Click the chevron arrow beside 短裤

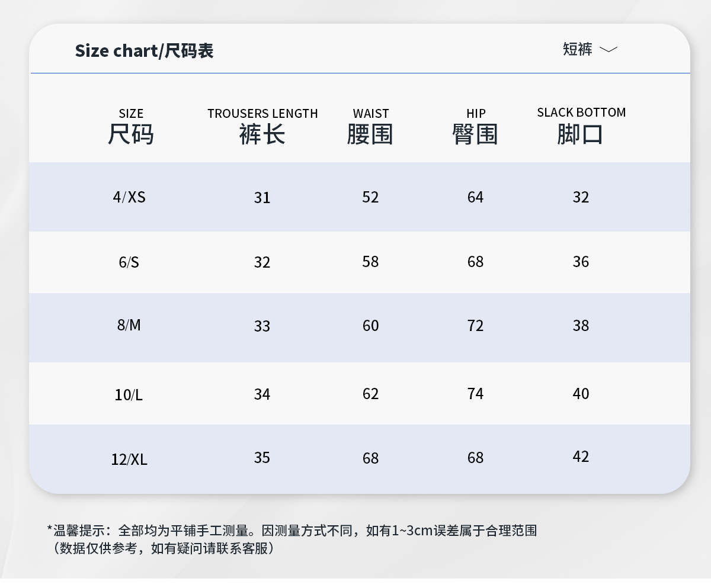click(x=608, y=50)
